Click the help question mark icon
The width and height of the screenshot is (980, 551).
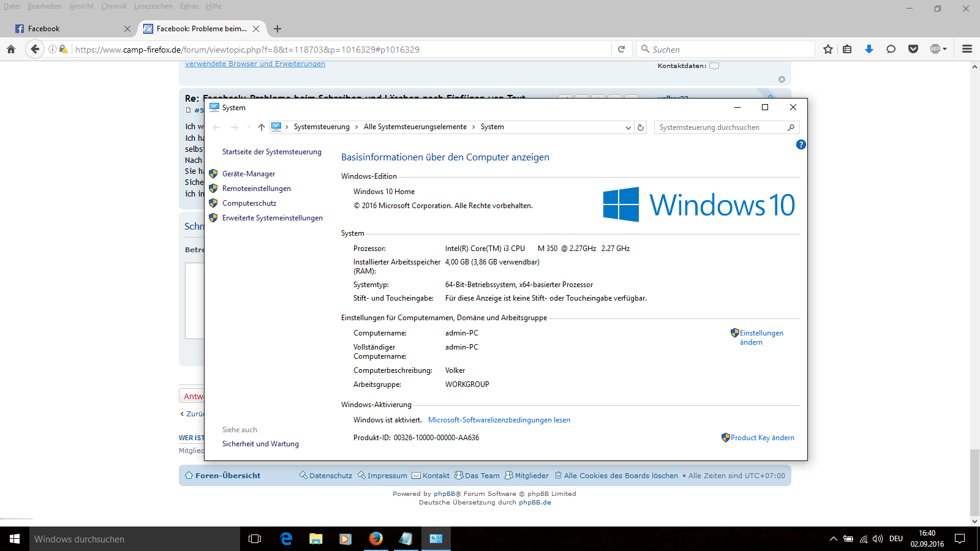801,144
